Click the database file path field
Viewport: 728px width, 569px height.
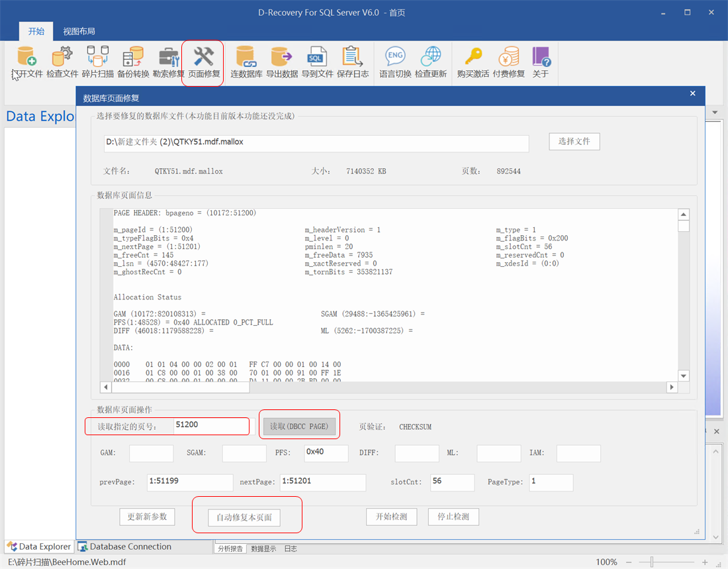[x=316, y=144]
